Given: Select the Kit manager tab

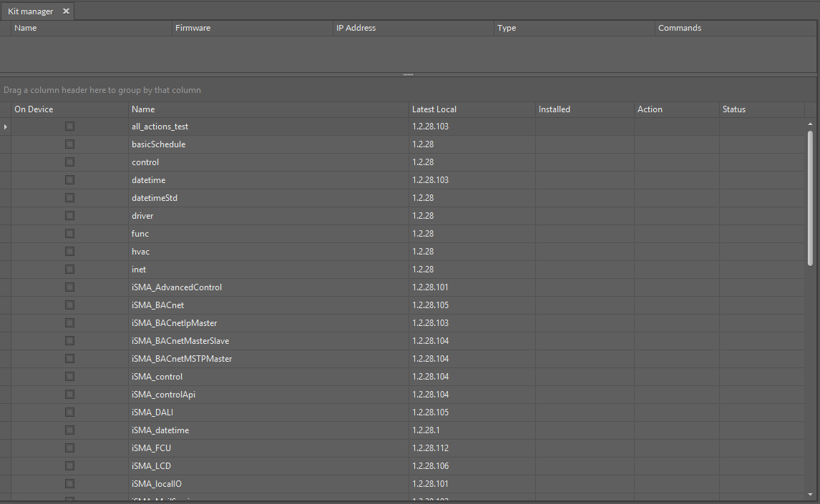Looking at the screenshot, I should coord(31,11).
